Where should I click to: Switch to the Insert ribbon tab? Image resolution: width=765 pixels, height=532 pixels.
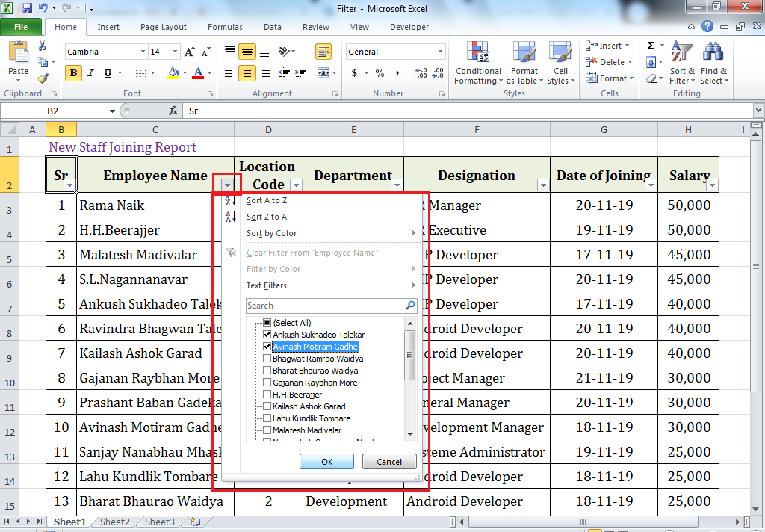point(108,28)
